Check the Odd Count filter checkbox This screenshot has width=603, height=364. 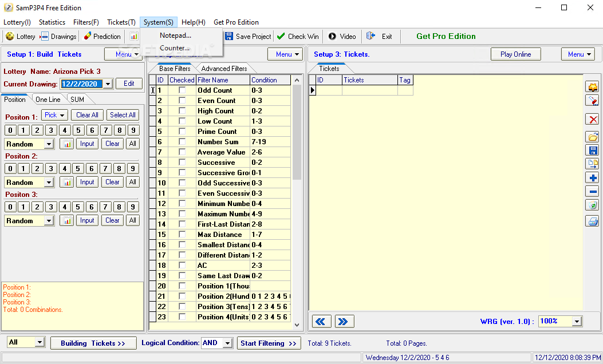(x=182, y=90)
